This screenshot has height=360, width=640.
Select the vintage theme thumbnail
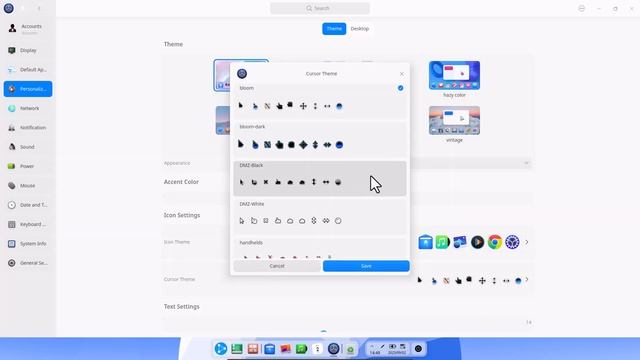454,120
